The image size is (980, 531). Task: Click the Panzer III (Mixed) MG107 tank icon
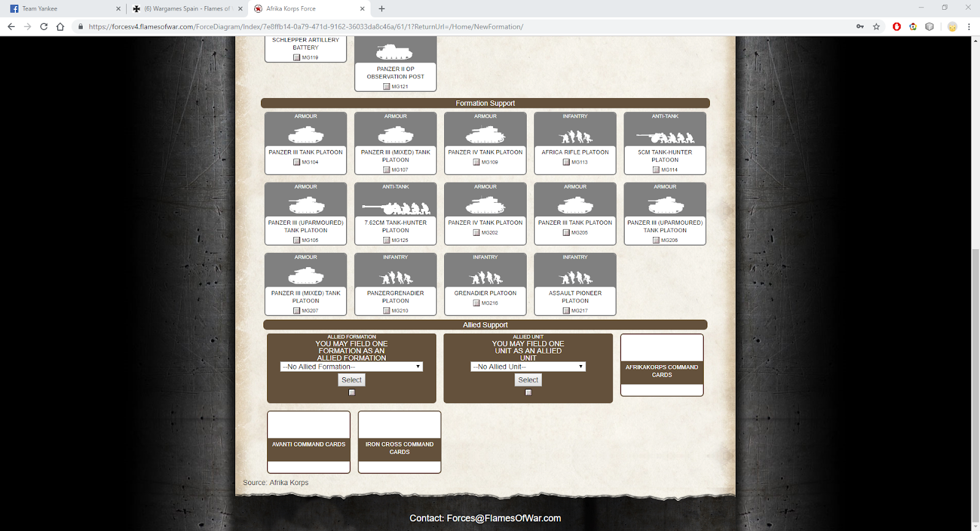tap(396, 134)
